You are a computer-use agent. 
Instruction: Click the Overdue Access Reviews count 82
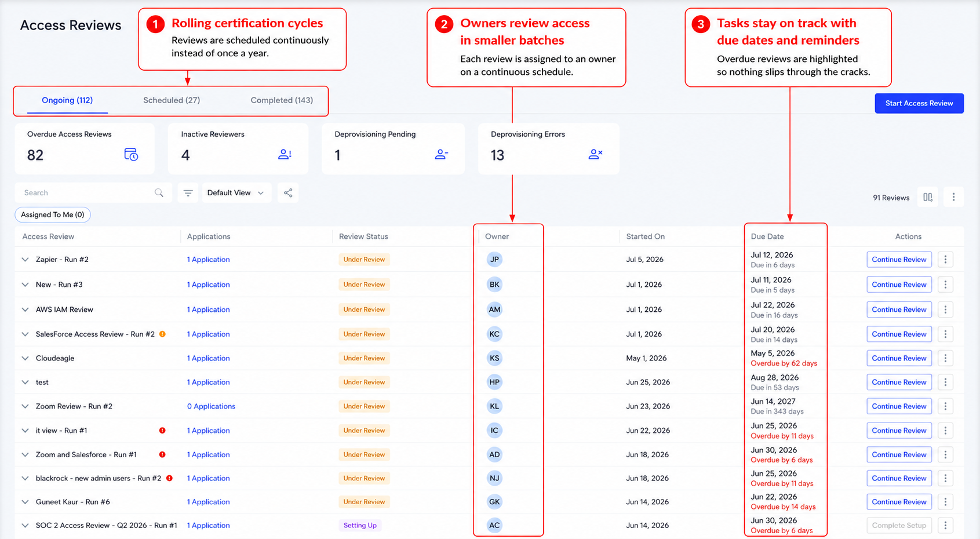[x=35, y=155]
